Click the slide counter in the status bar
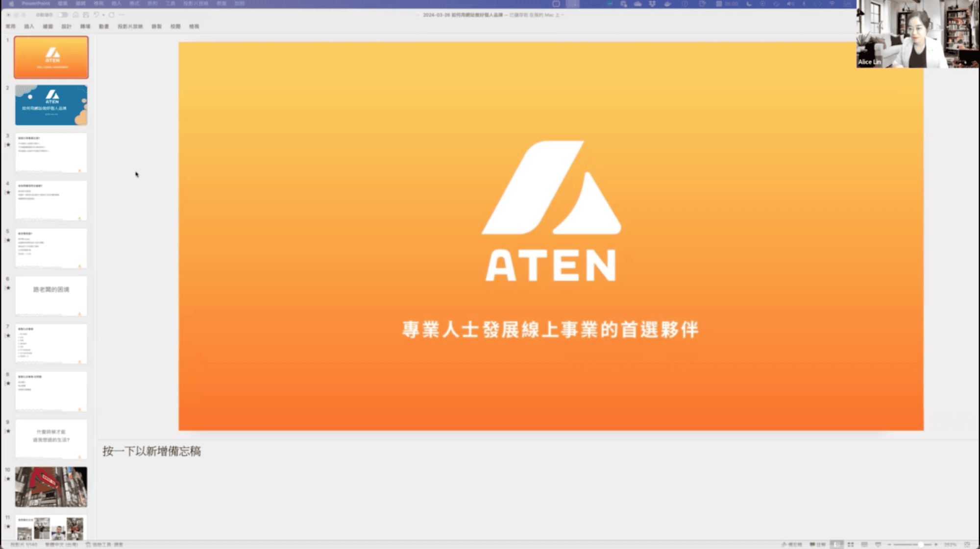The width and height of the screenshot is (980, 549). click(24, 544)
